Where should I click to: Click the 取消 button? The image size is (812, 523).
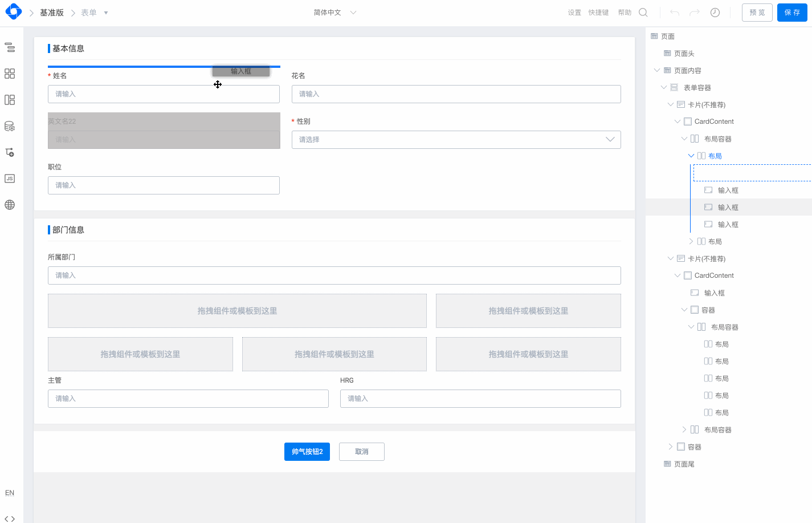click(x=362, y=452)
